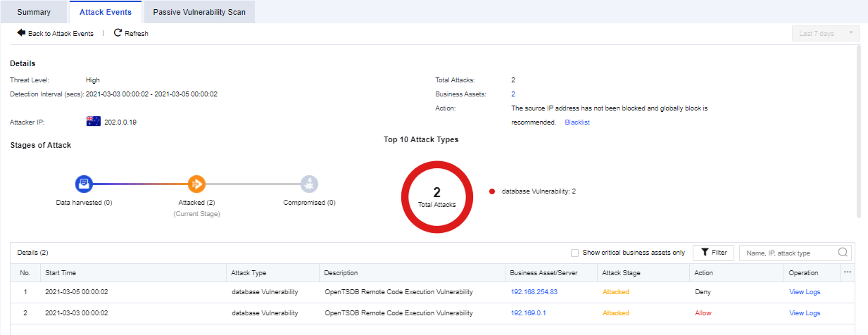This screenshot has height=335, width=868.
Task: Enable Show critical business assets only
Action: [x=575, y=253]
